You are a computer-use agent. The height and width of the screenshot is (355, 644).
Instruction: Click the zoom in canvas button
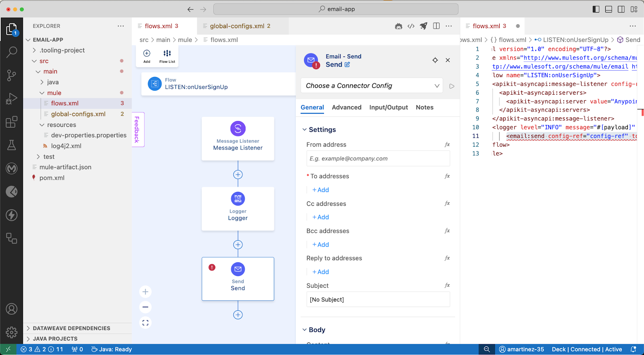145,292
